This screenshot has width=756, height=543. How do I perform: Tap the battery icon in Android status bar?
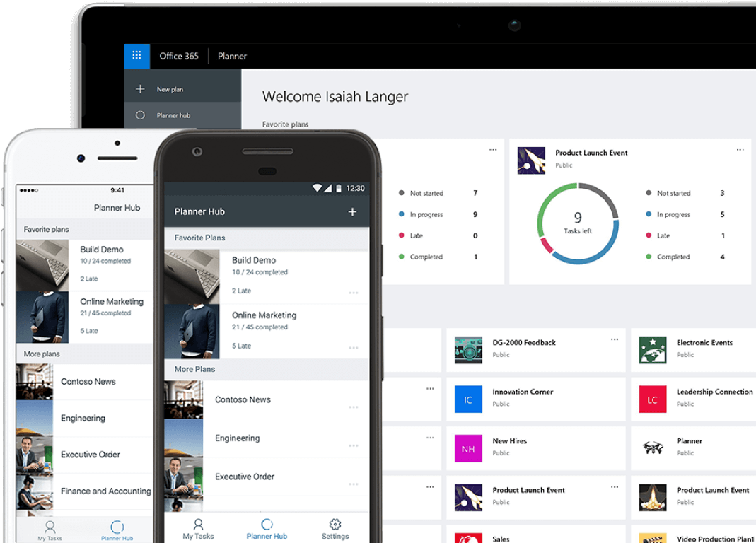(339, 188)
